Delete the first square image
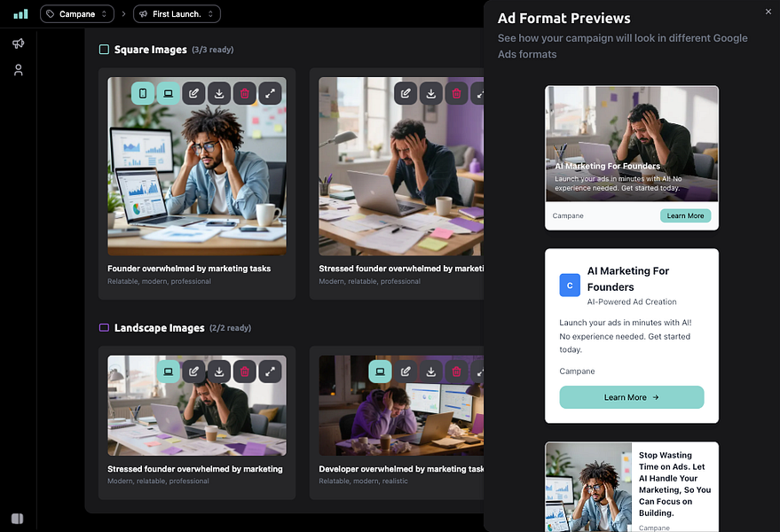This screenshot has height=532, width=780. click(x=244, y=93)
